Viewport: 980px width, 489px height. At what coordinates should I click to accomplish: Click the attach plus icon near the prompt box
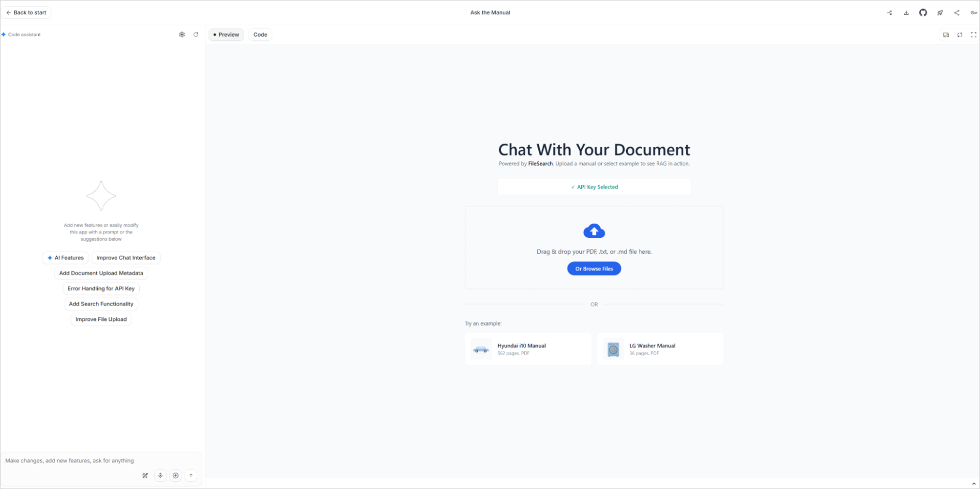pyautogui.click(x=175, y=475)
